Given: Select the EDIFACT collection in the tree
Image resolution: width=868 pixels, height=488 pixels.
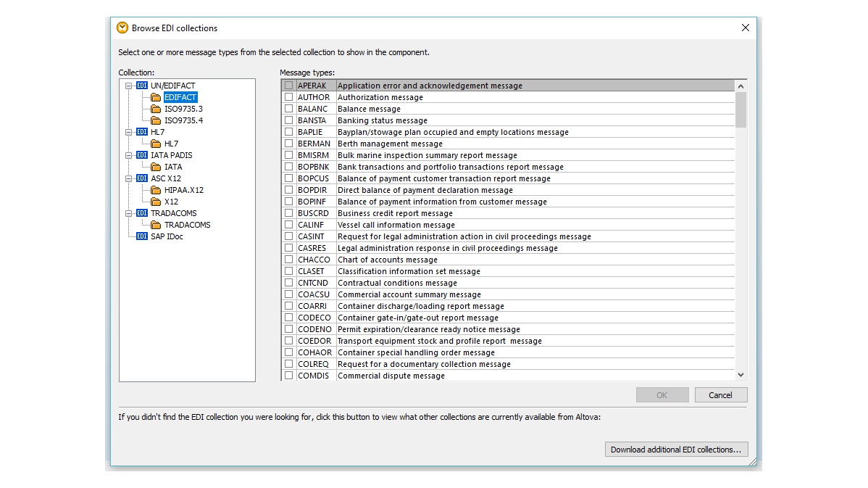Looking at the screenshot, I should pyautogui.click(x=180, y=97).
